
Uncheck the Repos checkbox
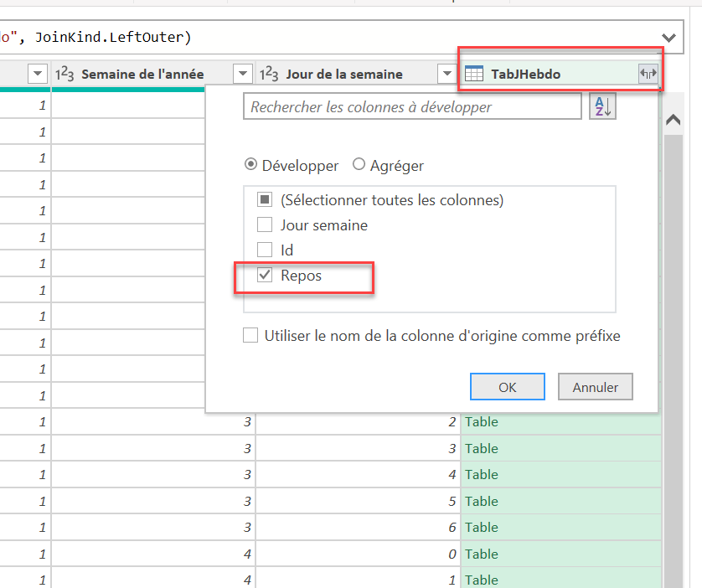tap(264, 276)
